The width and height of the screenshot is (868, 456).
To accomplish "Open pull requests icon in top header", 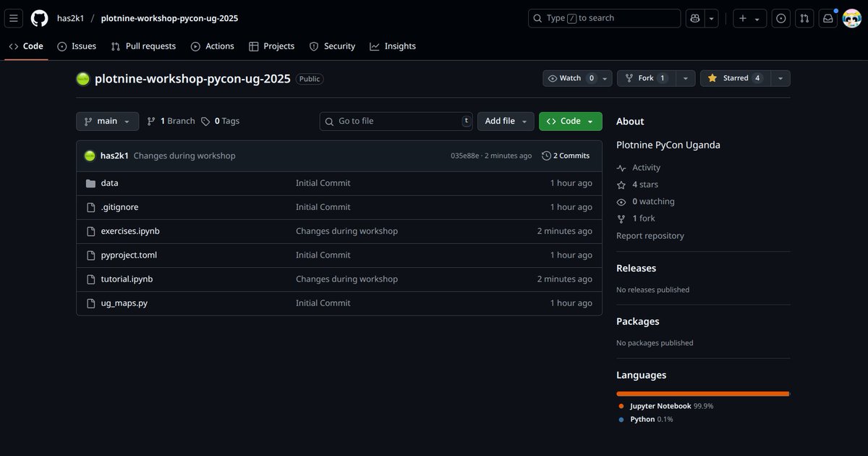I will click(804, 18).
